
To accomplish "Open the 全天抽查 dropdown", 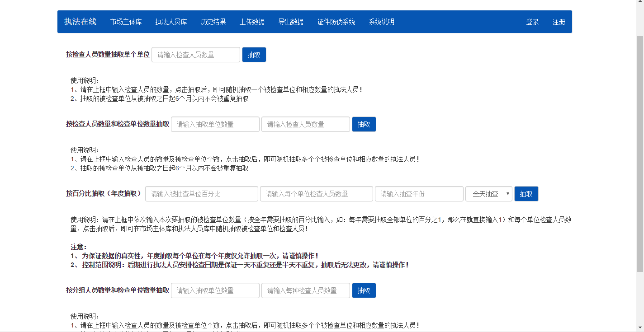I will tap(489, 193).
